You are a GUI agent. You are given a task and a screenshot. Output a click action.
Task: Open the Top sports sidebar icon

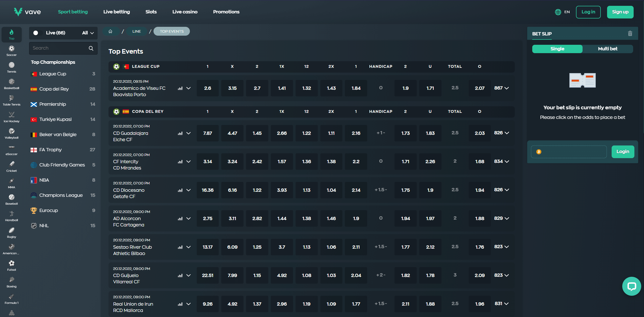pos(11,34)
